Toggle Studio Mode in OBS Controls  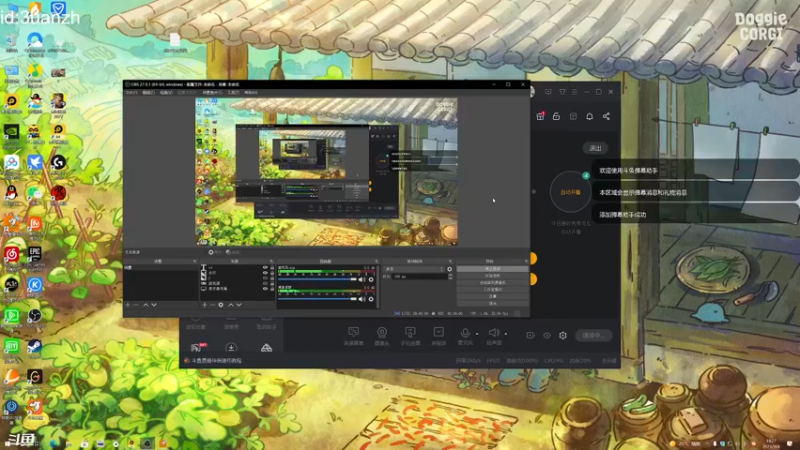[492, 289]
